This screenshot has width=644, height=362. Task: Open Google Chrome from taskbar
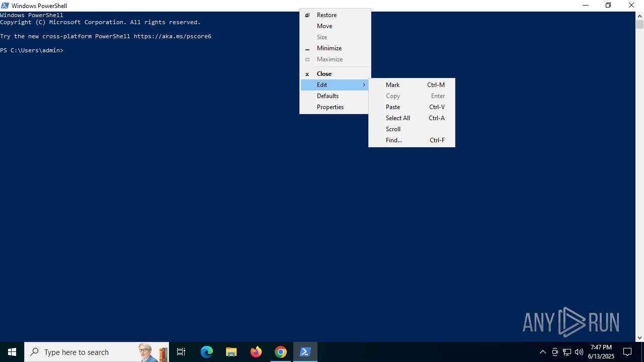click(281, 352)
